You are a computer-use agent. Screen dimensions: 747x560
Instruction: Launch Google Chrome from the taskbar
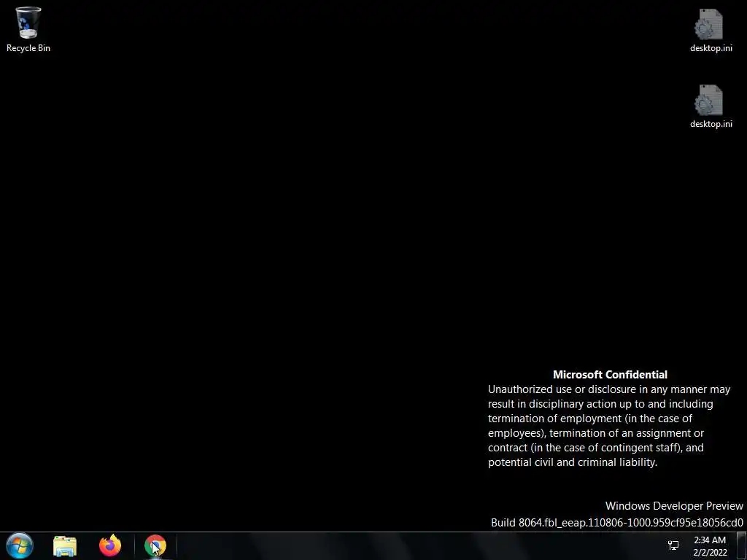pyautogui.click(x=155, y=545)
